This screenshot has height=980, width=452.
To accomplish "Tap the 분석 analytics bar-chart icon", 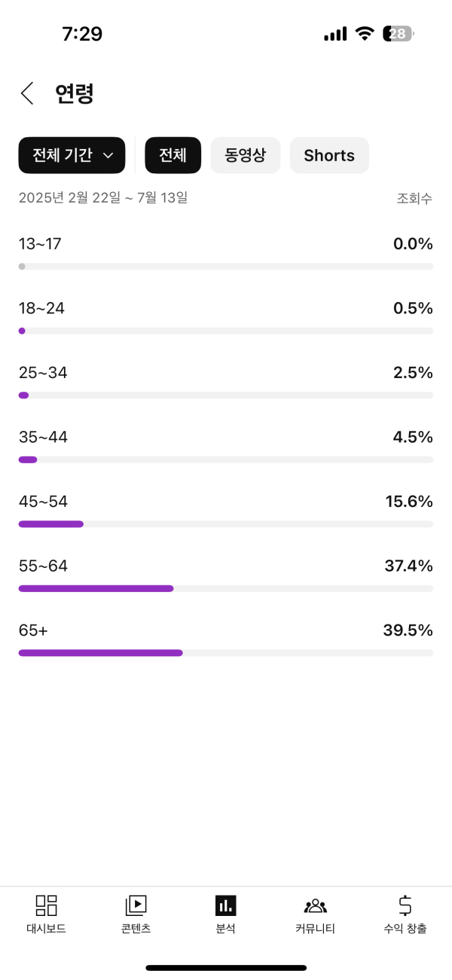I will point(225,905).
